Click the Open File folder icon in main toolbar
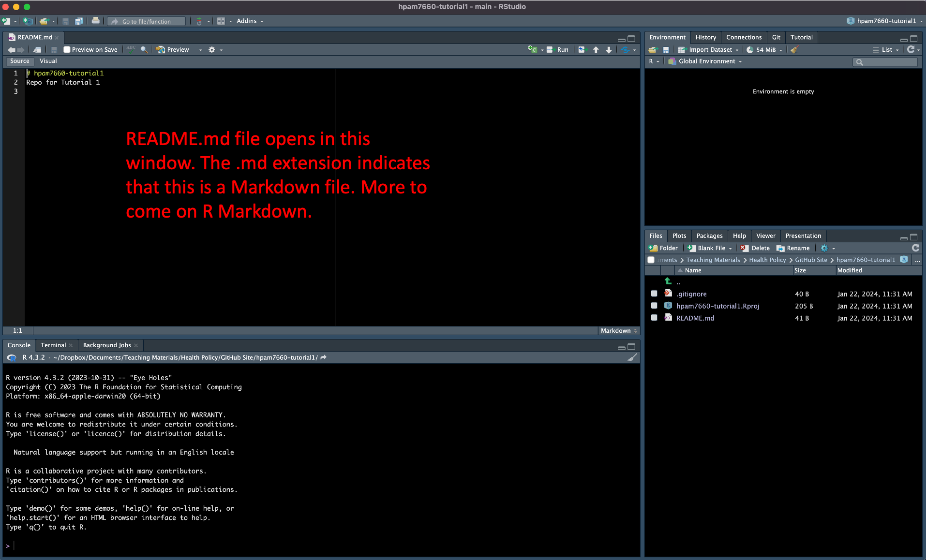 [44, 21]
